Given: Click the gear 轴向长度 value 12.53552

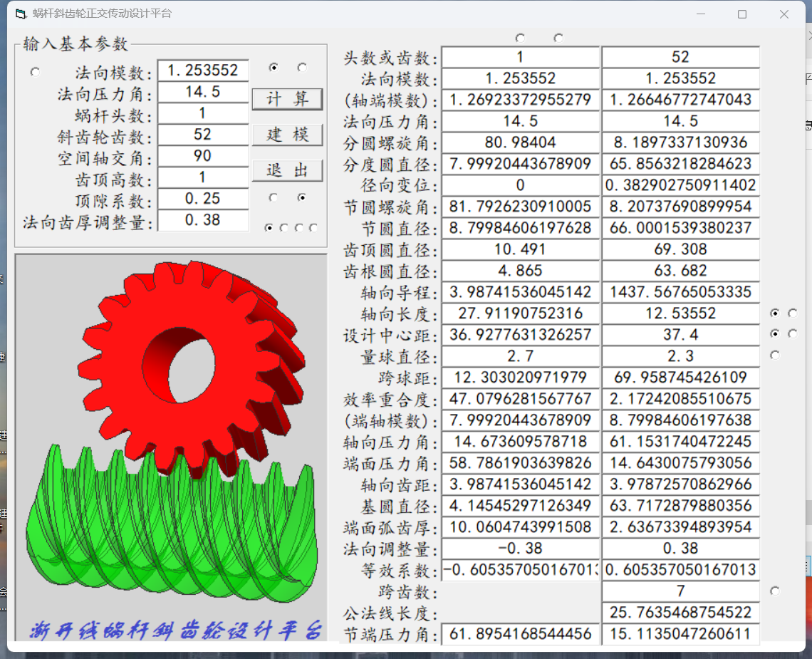Looking at the screenshot, I should point(680,313).
